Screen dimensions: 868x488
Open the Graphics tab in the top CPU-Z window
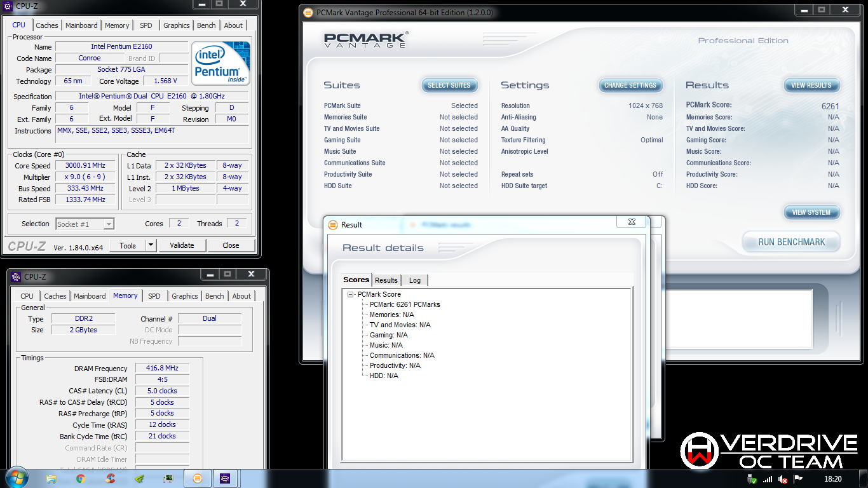coord(177,25)
